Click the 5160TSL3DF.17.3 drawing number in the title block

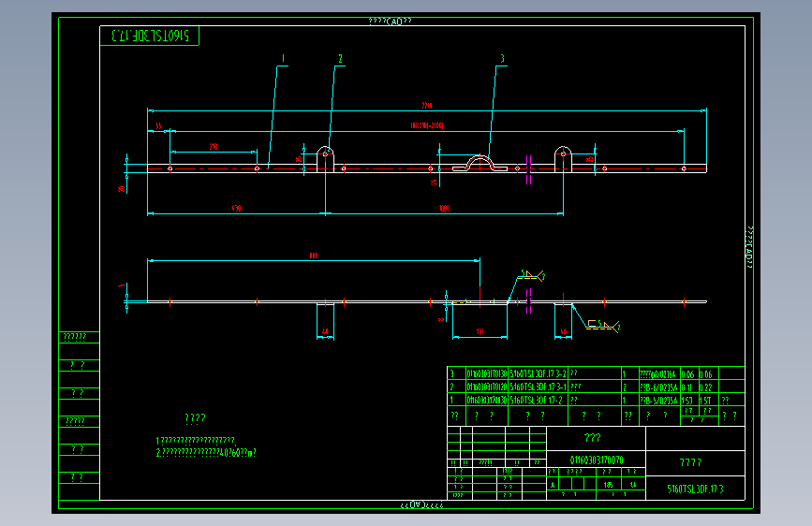click(x=696, y=489)
